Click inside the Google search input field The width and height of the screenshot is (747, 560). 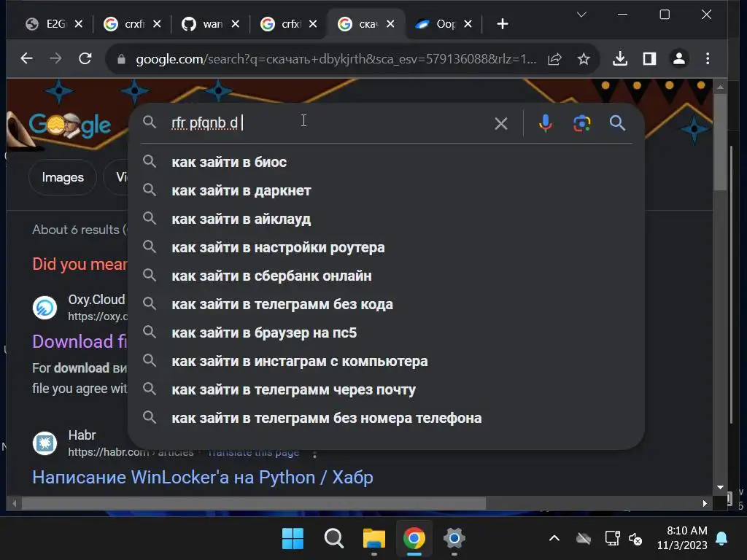tap(329, 123)
